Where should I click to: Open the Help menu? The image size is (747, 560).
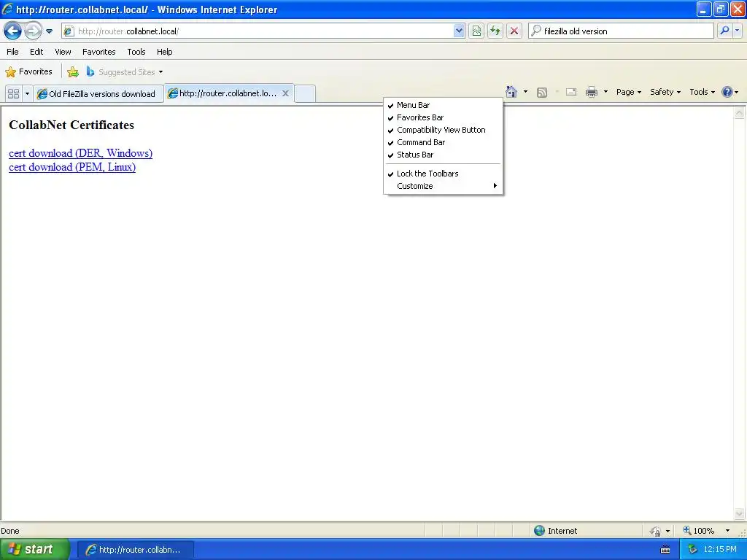point(164,52)
